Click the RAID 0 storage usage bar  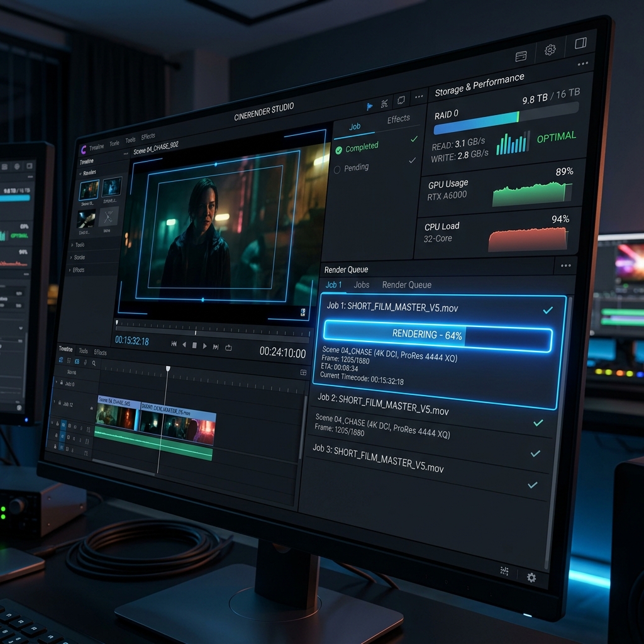click(506, 118)
